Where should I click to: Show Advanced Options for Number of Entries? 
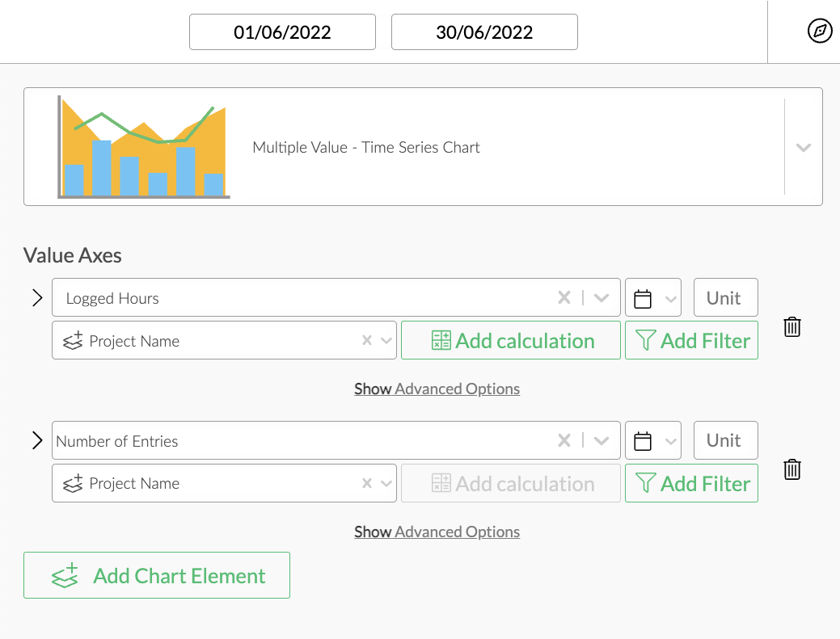(437, 532)
